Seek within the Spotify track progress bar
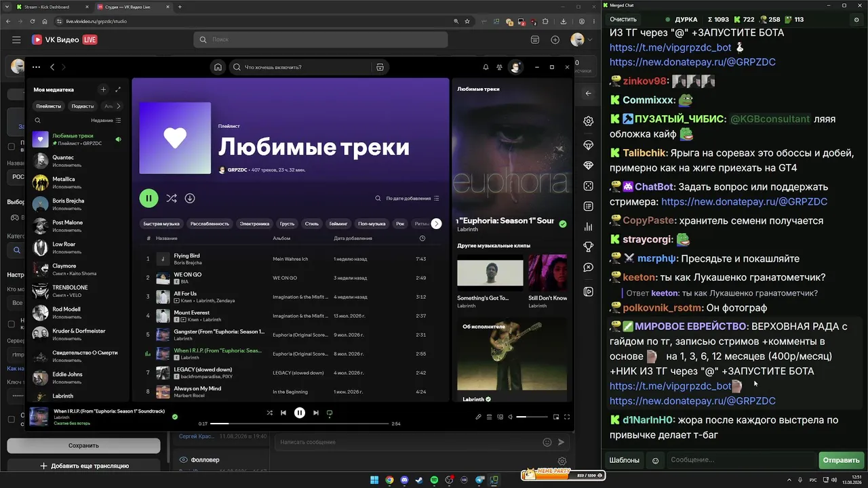 coord(301,424)
